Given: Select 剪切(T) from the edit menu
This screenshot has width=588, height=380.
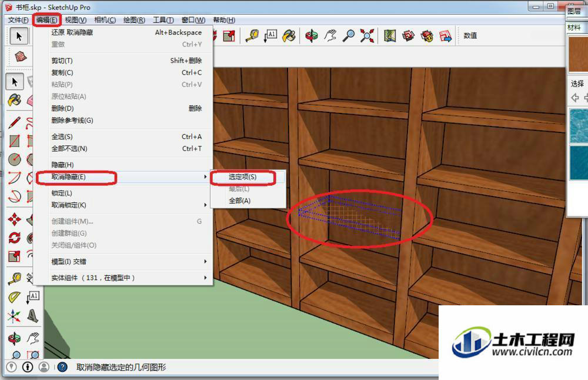Looking at the screenshot, I should tap(123, 61).
